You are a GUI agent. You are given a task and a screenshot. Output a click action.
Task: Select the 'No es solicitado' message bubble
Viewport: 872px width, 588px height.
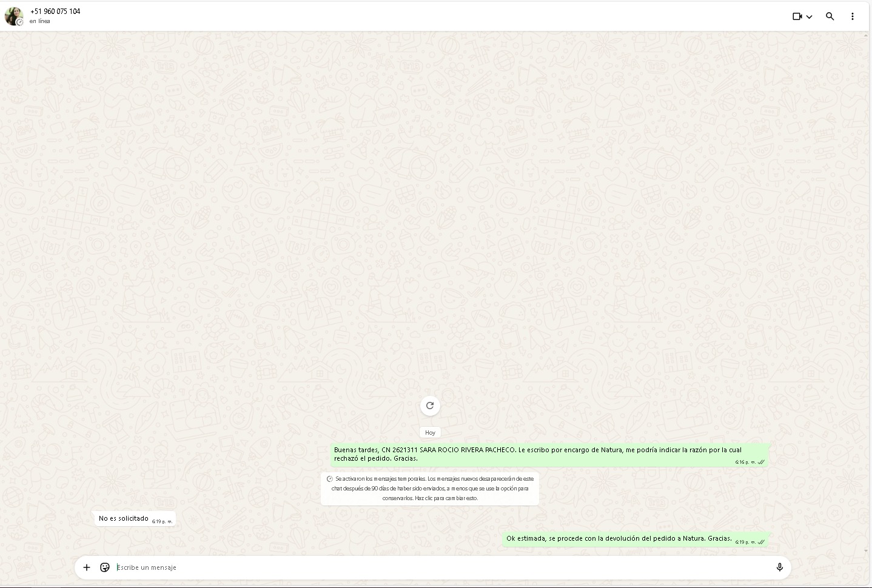point(124,518)
